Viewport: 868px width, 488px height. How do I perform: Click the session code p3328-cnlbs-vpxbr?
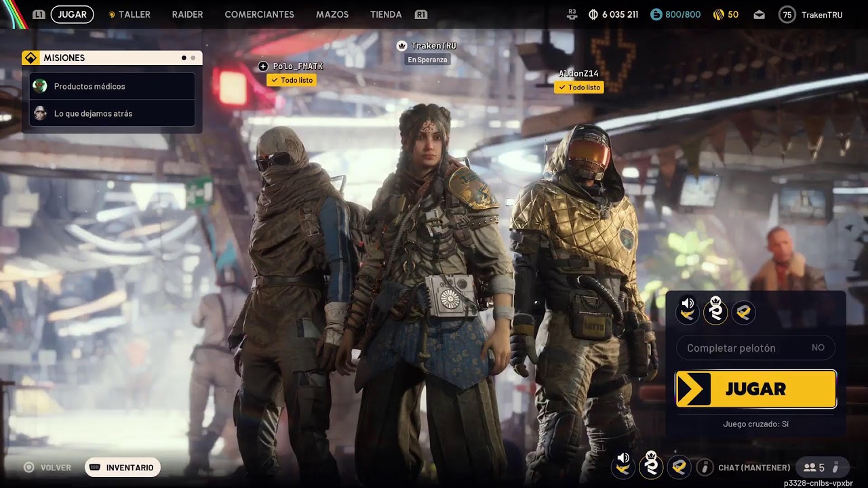click(818, 483)
